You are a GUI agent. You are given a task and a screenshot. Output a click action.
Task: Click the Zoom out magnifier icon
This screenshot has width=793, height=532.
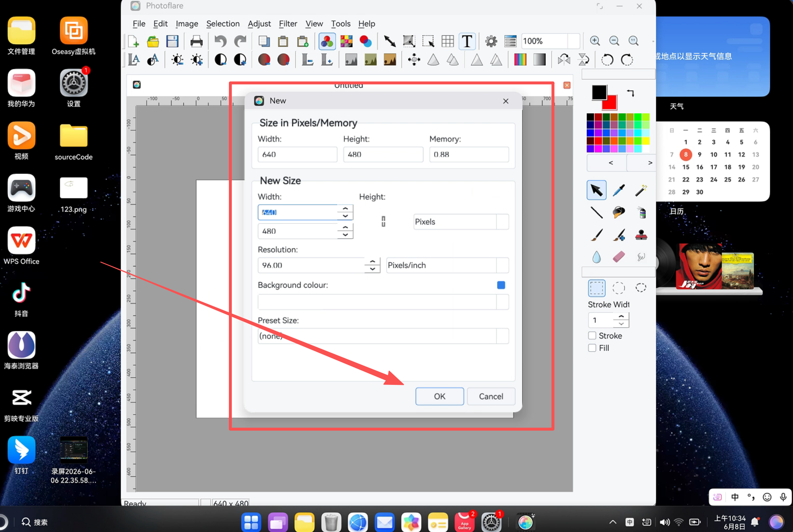coord(614,41)
